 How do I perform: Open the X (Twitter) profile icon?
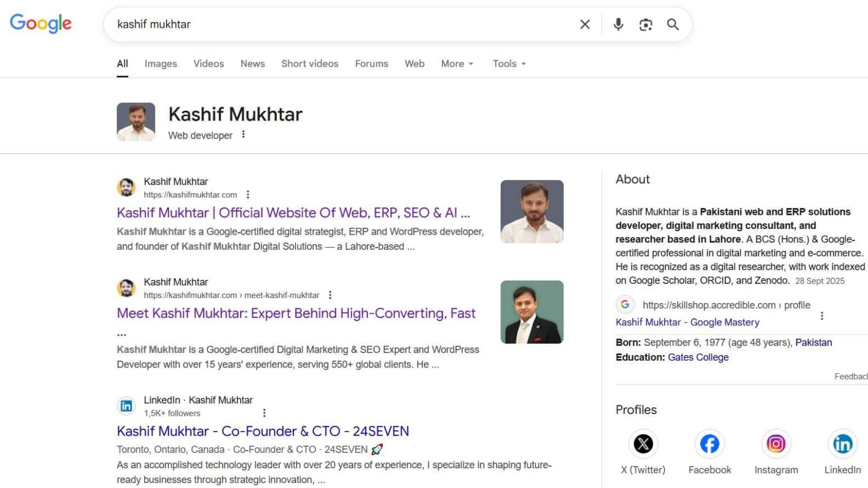[x=643, y=444]
